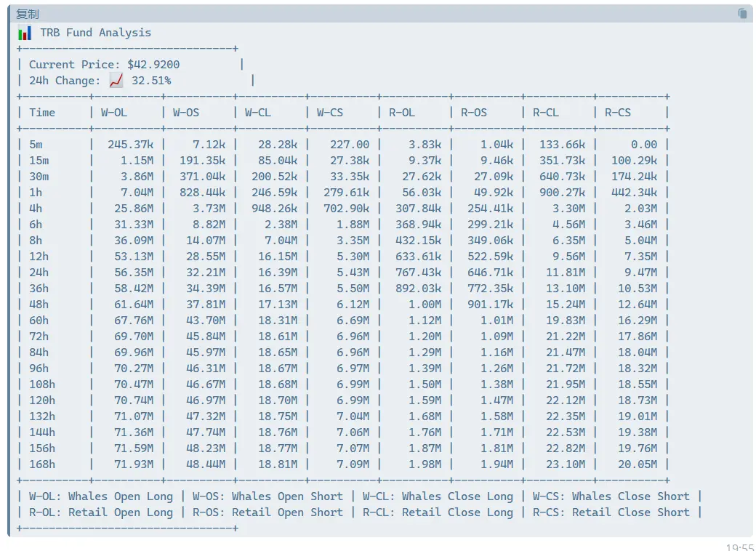The width and height of the screenshot is (756, 551).
Task: Click the value 245.37k in 5m row
Action: tap(131, 145)
